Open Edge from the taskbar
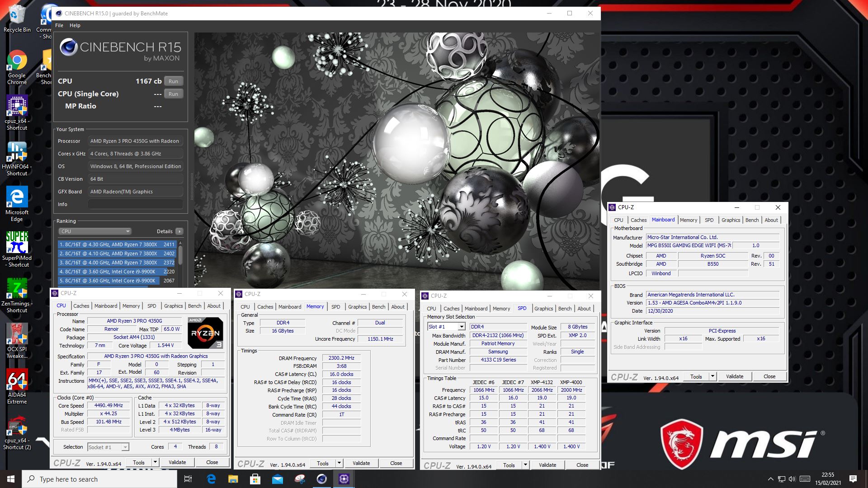The width and height of the screenshot is (868, 488). point(211,479)
